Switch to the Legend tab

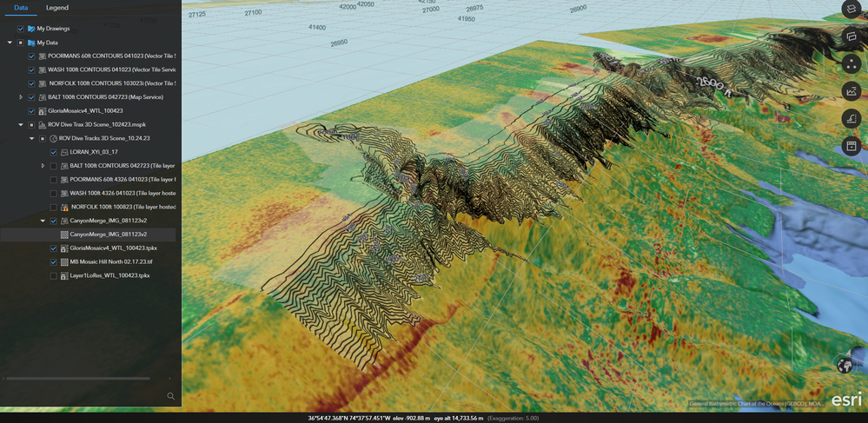[x=57, y=8]
